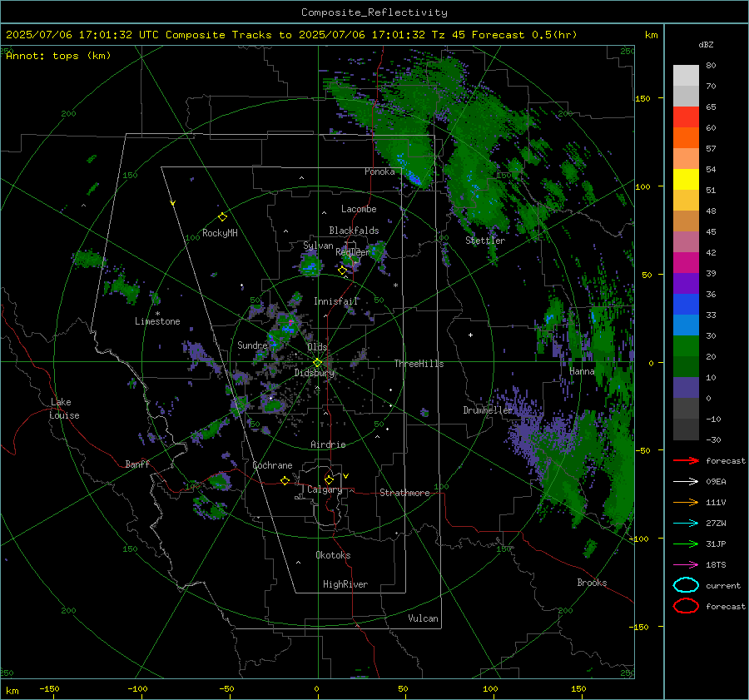Click the Sylvan label on map
The height and width of the screenshot is (700, 749).
318,246
